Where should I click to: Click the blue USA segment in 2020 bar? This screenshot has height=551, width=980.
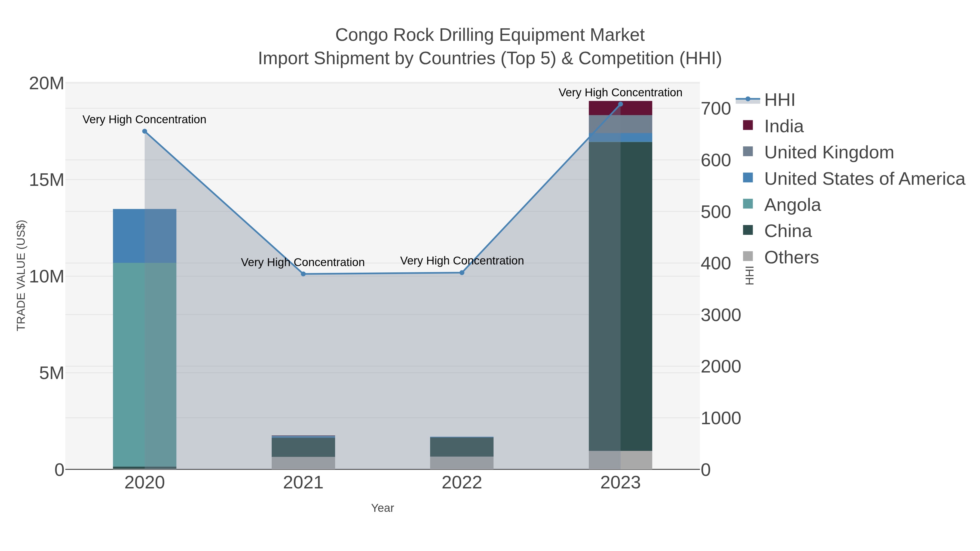pos(145,236)
